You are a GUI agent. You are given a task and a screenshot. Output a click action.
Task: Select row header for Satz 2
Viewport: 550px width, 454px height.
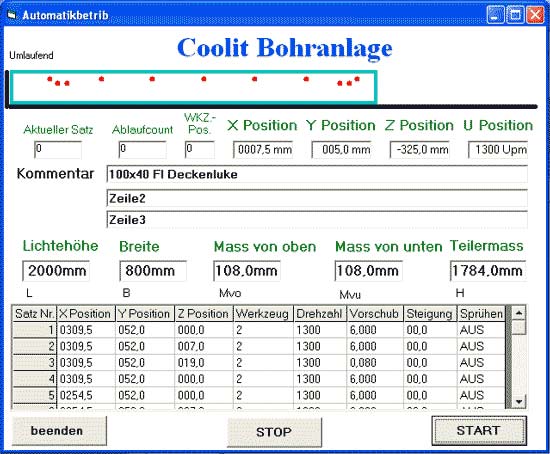click(x=34, y=346)
